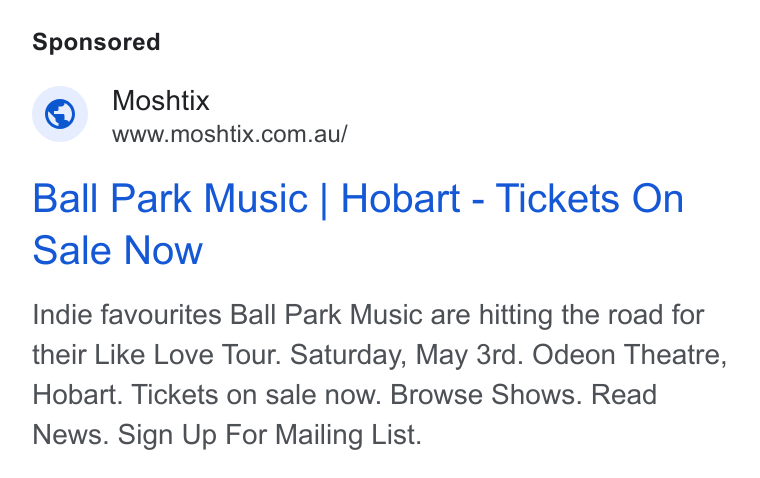The image size is (760, 478).
Task: Open the 'Browse Shows' text
Action: coord(486,394)
